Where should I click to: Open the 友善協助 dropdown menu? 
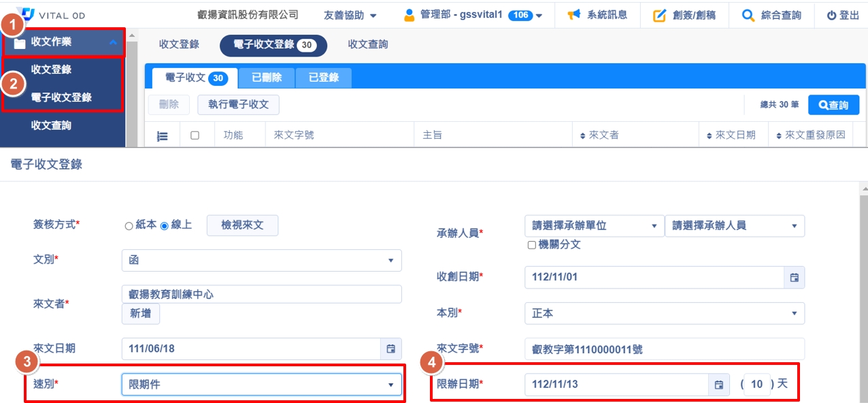tap(350, 15)
